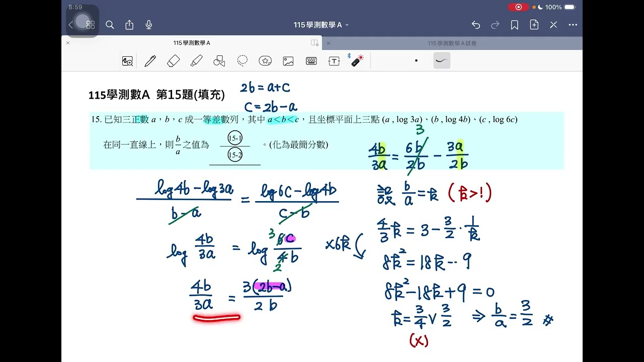Viewport: 644px width, 362px height.
Task: Select the Eraser tool
Action: (173, 61)
